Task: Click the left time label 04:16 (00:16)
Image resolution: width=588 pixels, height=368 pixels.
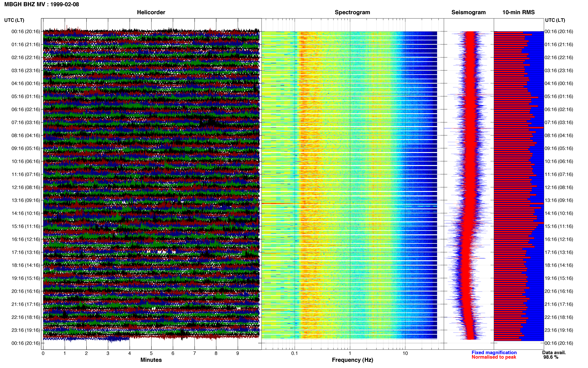Action: (26, 83)
